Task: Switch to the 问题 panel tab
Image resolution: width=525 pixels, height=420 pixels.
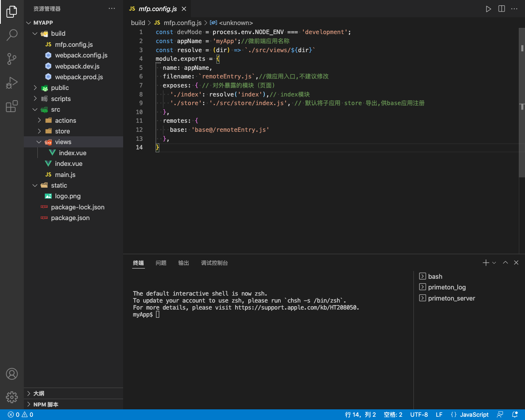Action: 161,263
